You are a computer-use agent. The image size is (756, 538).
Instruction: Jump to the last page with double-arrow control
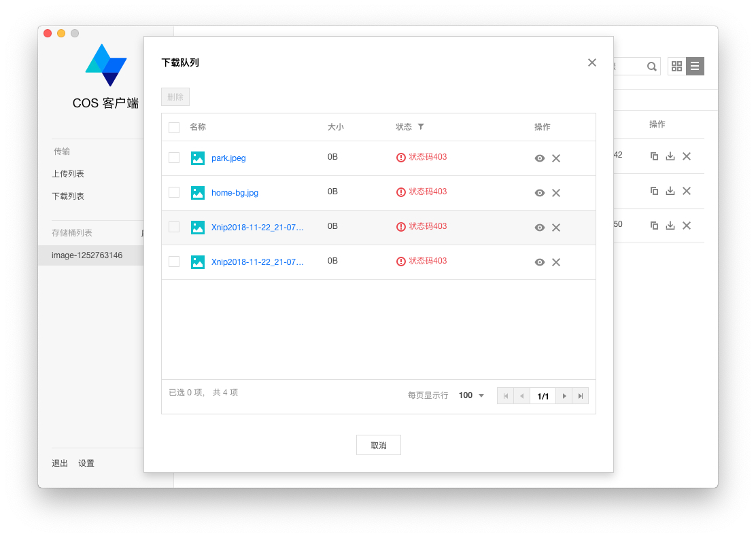579,395
